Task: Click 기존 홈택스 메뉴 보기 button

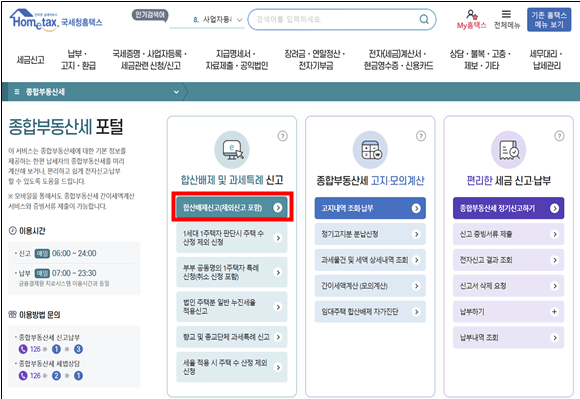Action: (549, 20)
